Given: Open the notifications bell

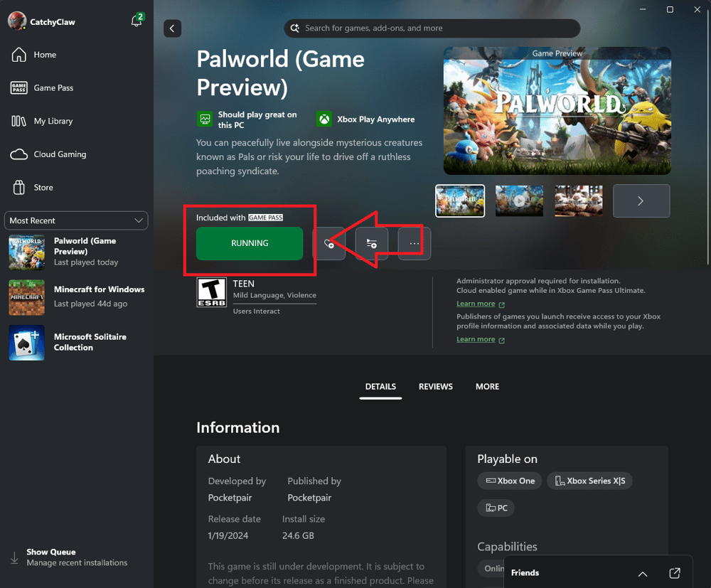Looking at the screenshot, I should click(137, 21).
